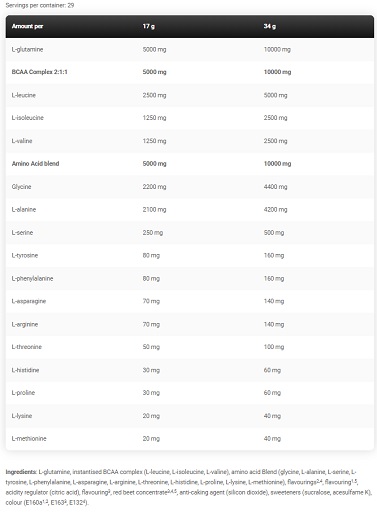The image size is (377, 512).
Task: Click the L-valine 2500 mg value
Action: [x=275, y=141]
